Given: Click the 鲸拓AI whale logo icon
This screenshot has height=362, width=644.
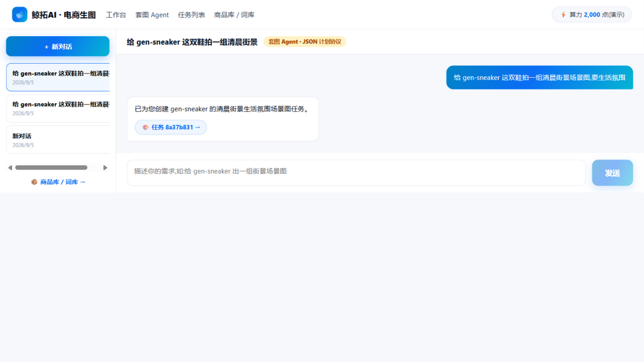Looking at the screenshot, I should (x=20, y=15).
